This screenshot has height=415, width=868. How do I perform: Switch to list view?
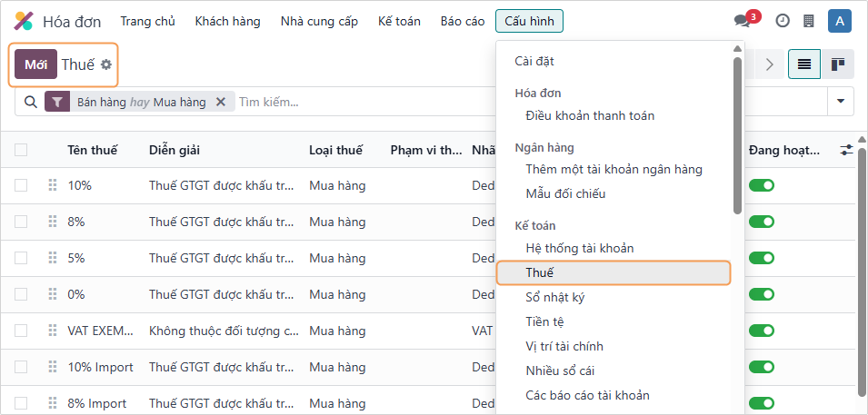click(x=804, y=64)
